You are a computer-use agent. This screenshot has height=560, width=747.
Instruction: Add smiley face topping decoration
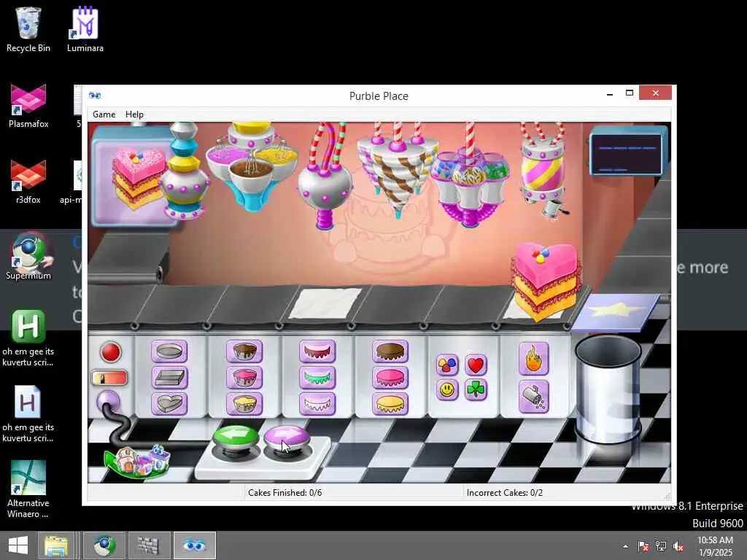coord(447,390)
